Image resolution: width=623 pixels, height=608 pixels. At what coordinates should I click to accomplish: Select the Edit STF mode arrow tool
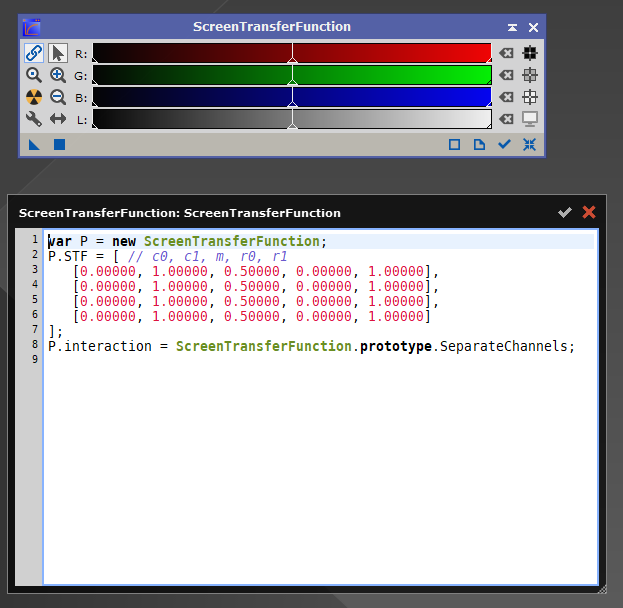pos(58,53)
